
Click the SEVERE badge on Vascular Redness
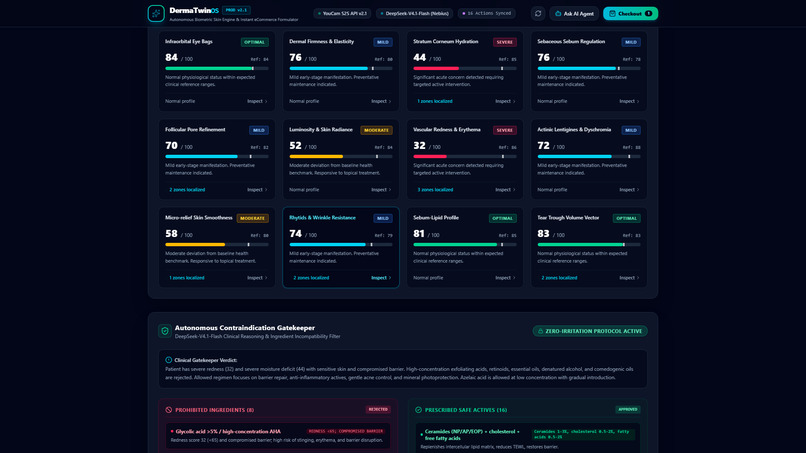click(505, 130)
